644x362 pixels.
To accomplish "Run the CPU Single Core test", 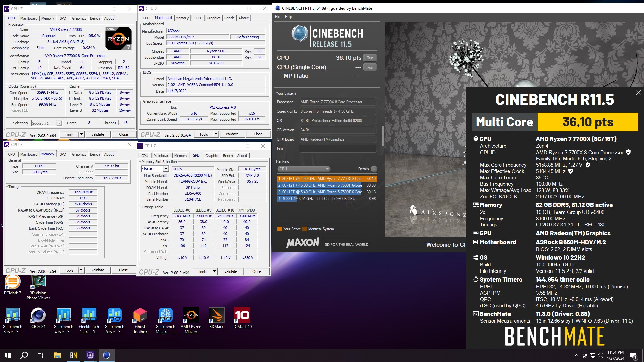I will tap(370, 67).
